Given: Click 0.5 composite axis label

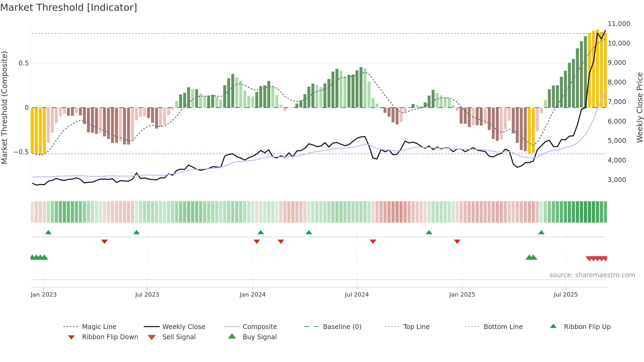Looking at the screenshot, I should 24,63.
